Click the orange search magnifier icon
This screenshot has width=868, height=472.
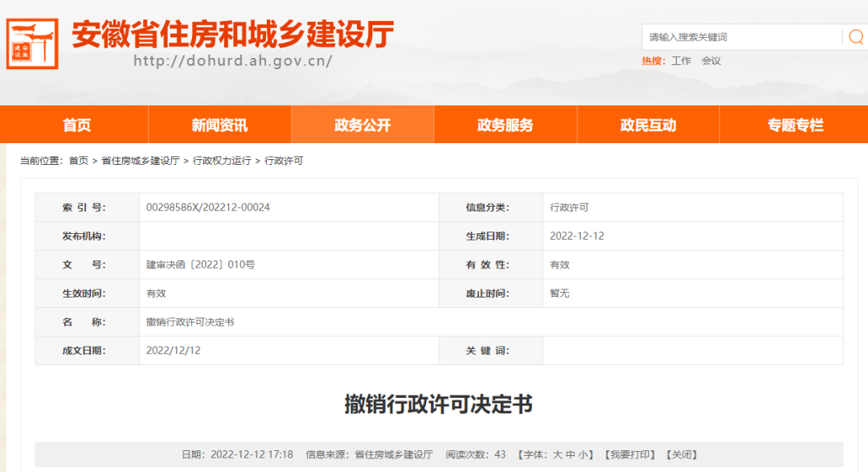[x=855, y=37]
